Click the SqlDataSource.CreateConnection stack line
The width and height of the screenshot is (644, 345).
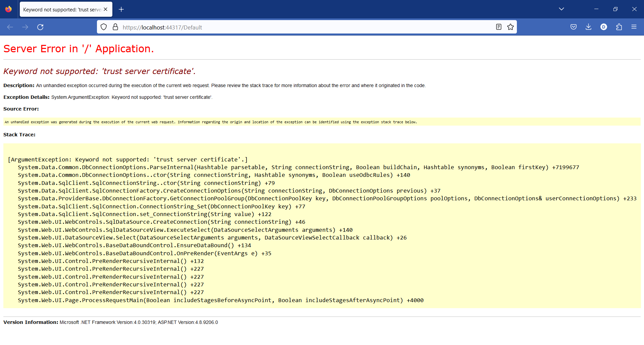(x=161, y=222)
